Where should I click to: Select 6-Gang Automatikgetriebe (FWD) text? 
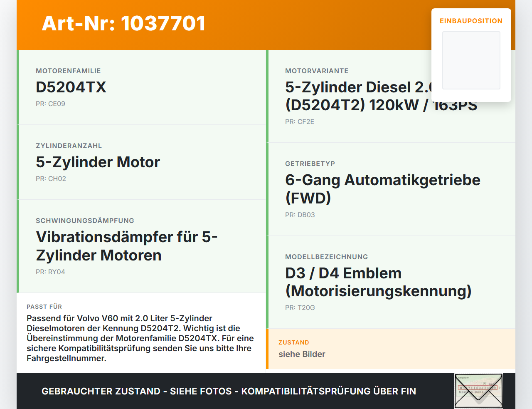click(x=383, y=189)
